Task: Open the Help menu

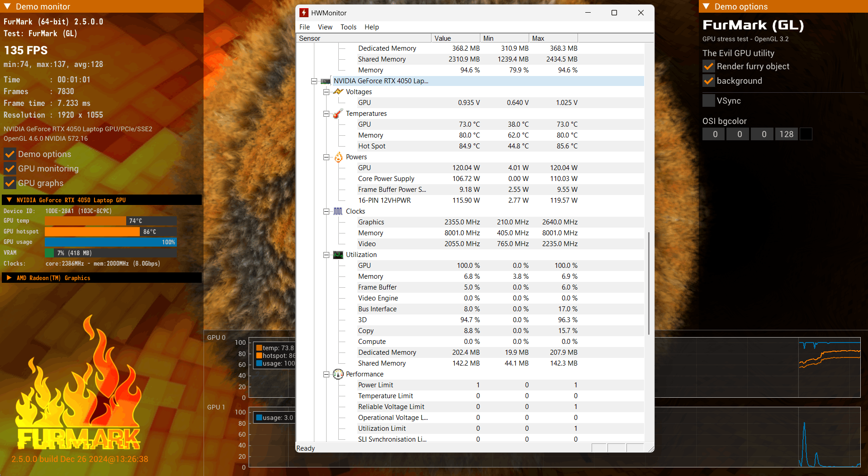Action: coord(372,27)
